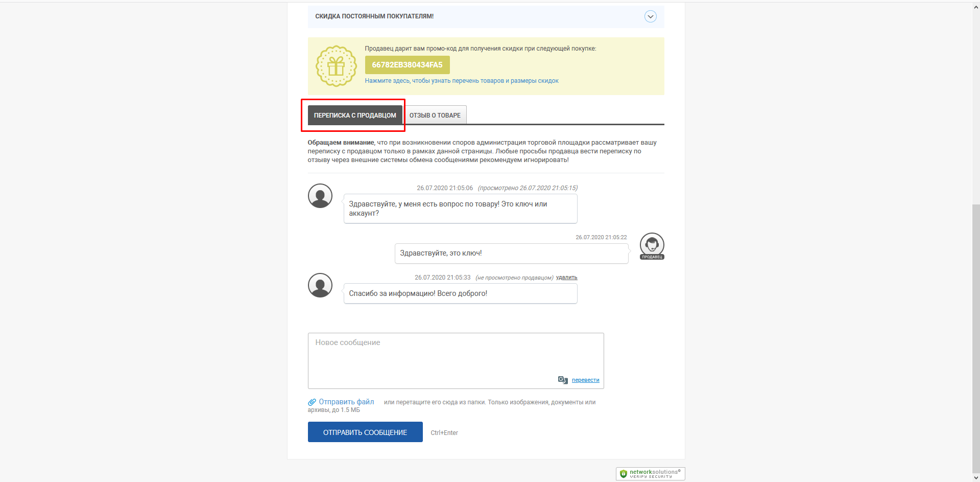Click the Network Solutions security seal
Screen dimensions: 980x482
click(x=650, y=473)
